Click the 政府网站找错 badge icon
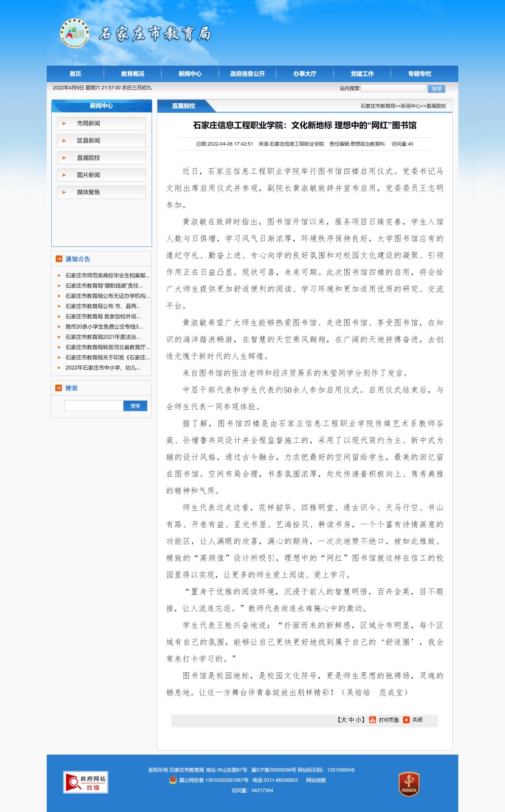This screenshot has height=812, width=505. point(86,782)
